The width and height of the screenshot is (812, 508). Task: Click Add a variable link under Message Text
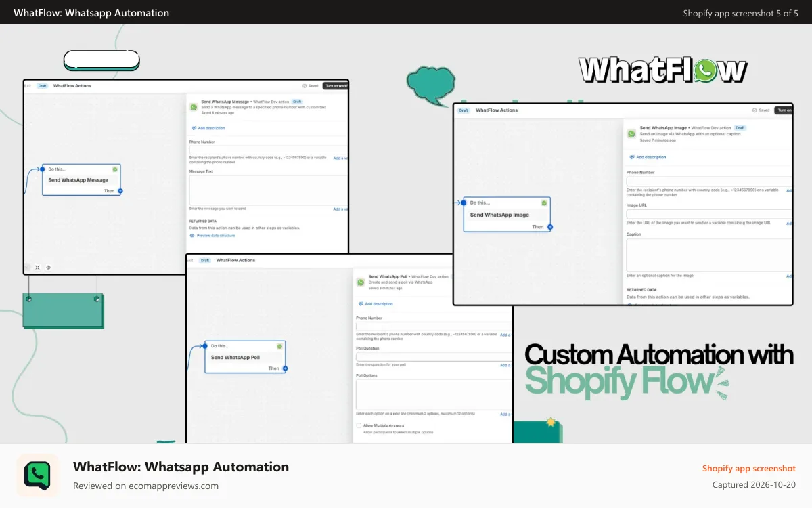tap(341, 209)
